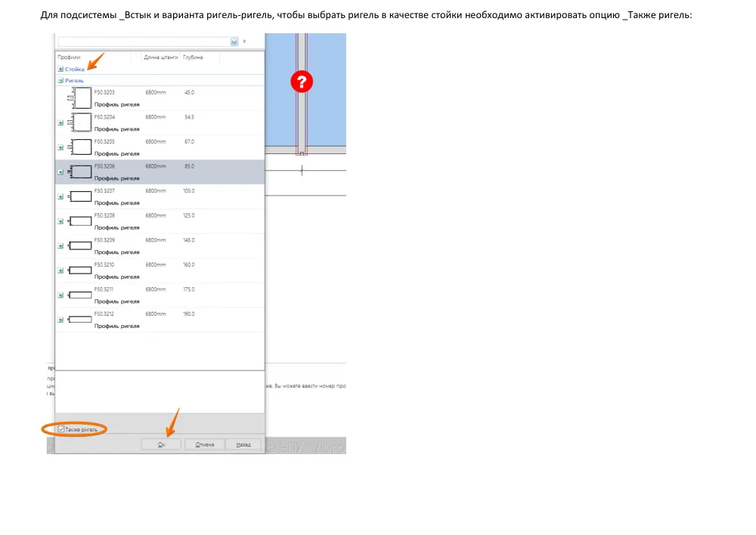Select the F50.3207 profile name
The image size is (756, 535).
104,191
